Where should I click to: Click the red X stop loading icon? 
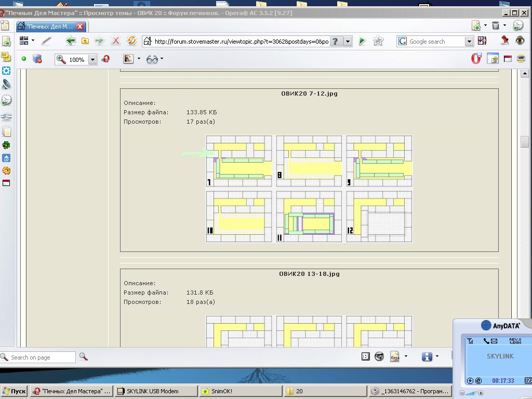116,41
